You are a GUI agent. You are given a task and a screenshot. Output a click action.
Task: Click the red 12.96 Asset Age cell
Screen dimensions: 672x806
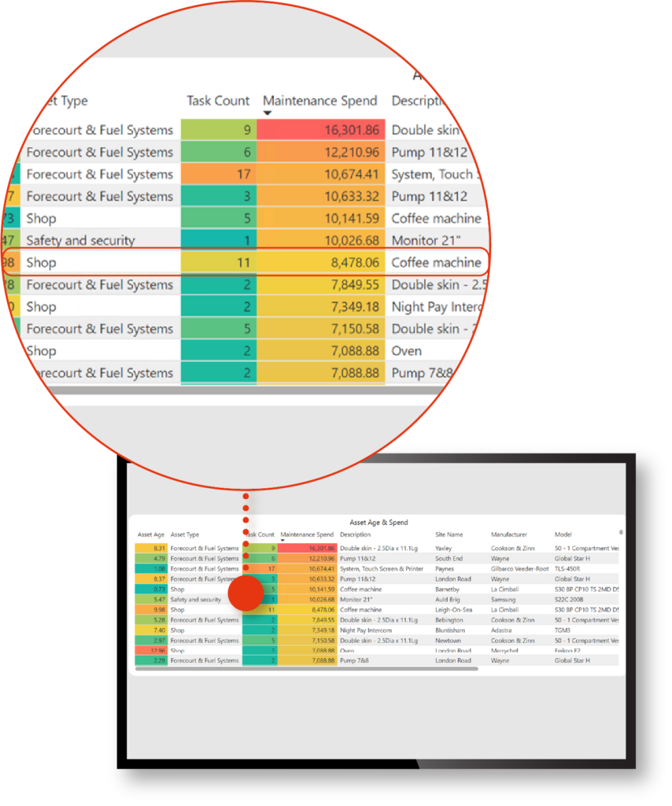point(150,650)
